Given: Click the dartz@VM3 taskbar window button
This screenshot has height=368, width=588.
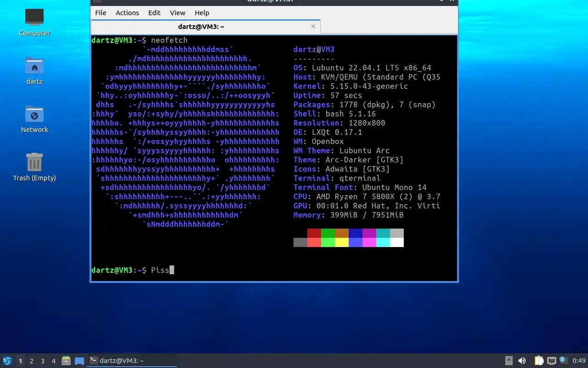Looking at the screenshot, I should [x=132, y=361].
